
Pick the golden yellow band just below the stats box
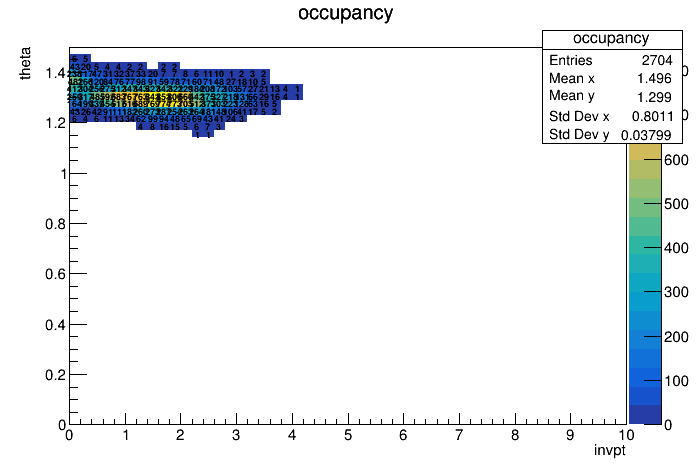click(645, 152)
